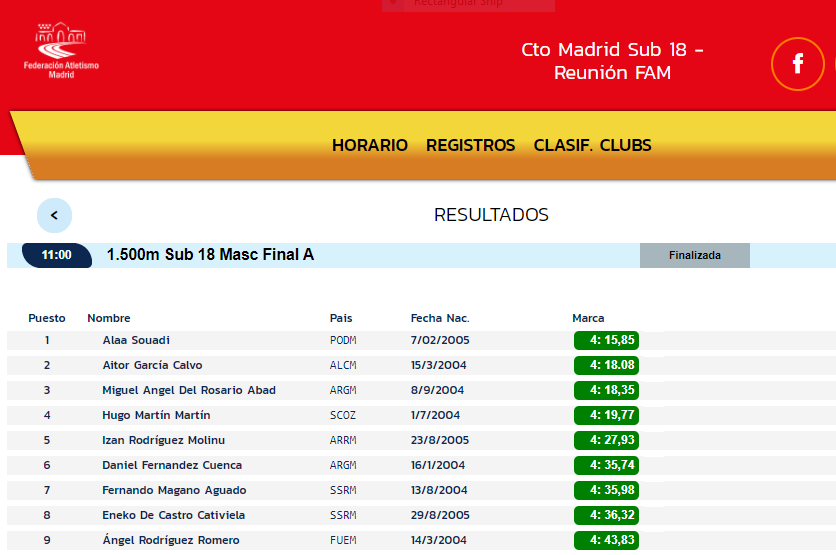Click the 4:15,85 green mark badge
This screenshot has height=555, width=836.
coord(606,340)
